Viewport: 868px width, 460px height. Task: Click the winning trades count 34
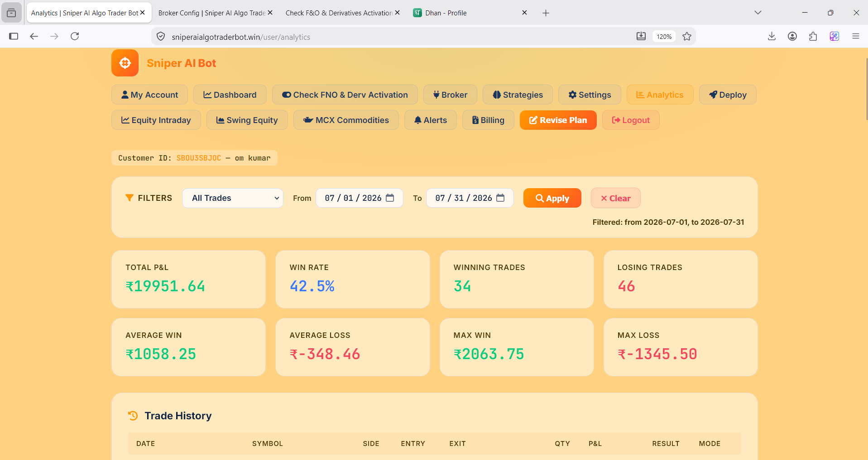click(462, 286)
